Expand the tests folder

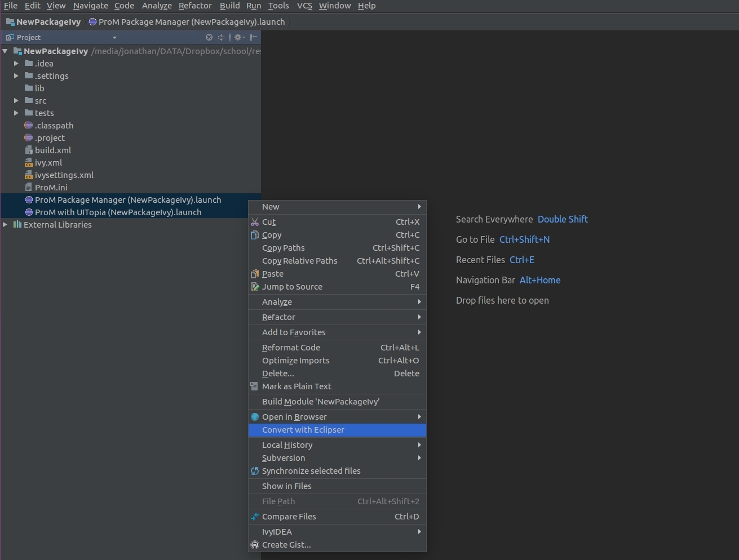click(16, 113)
